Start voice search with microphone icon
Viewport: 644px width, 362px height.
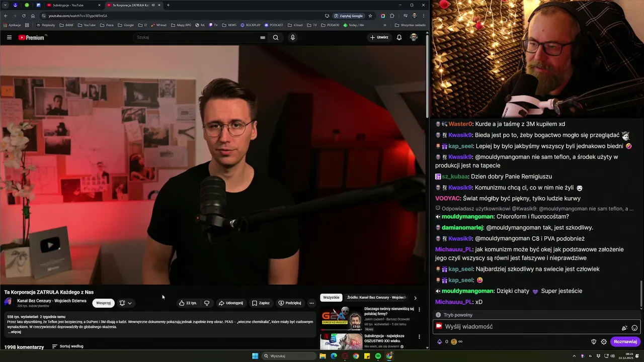point(292,37)
